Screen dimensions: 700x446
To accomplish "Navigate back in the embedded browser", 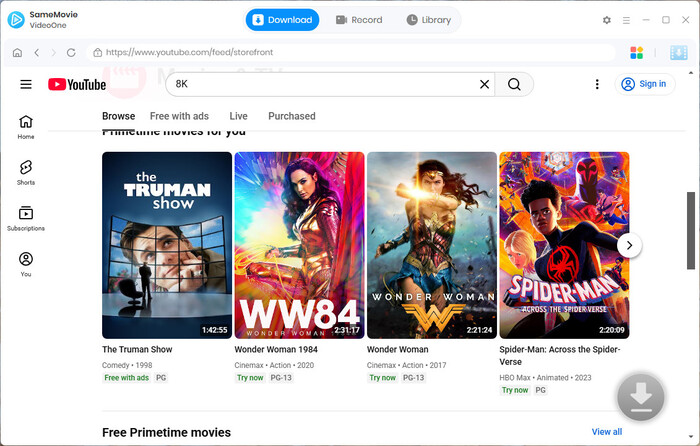I will pos(37,53).
